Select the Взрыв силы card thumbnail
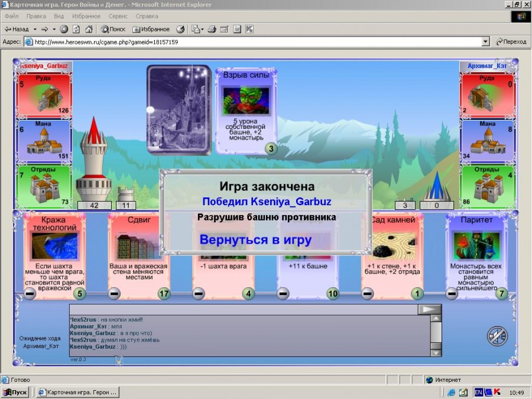 (246, 101)
